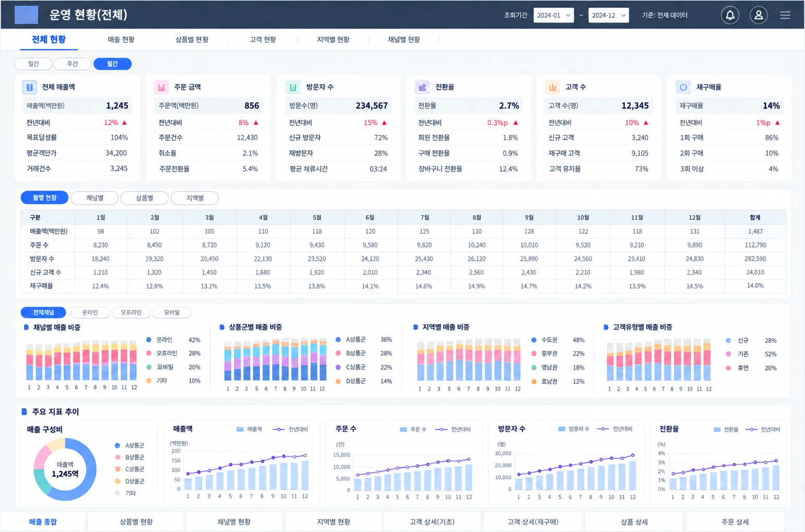Open the 상품별 현황 top tab
The height and width of the screenshot is (532, 805).
click(192, 40)
